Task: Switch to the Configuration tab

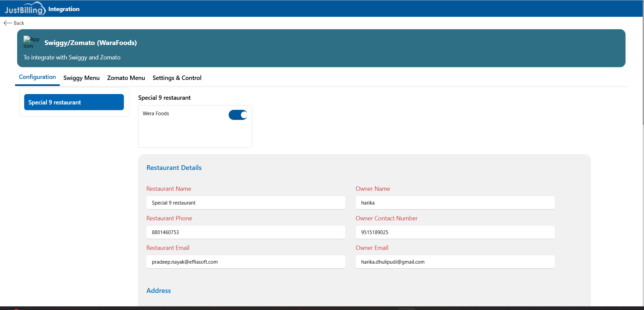Action: pyautogui.click(x=37, y=77)
